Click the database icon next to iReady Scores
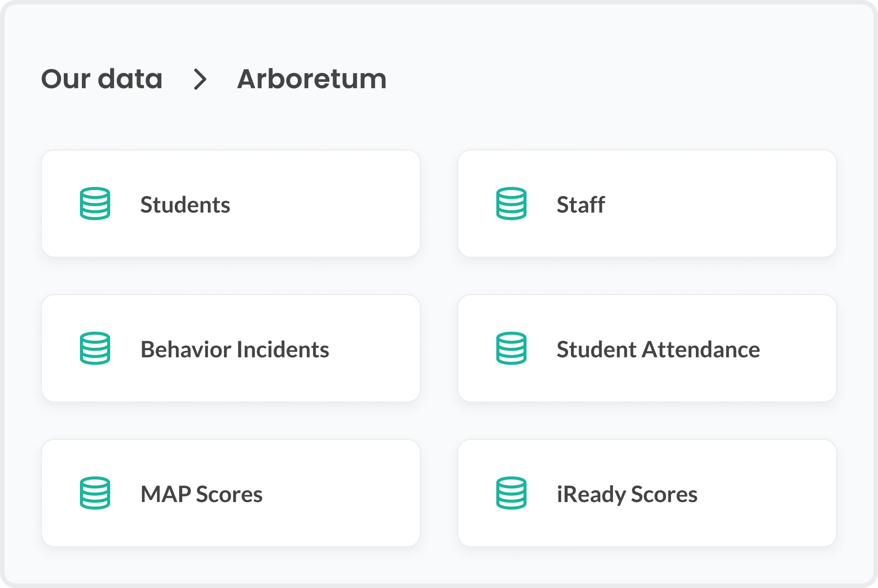 (511, 493)
